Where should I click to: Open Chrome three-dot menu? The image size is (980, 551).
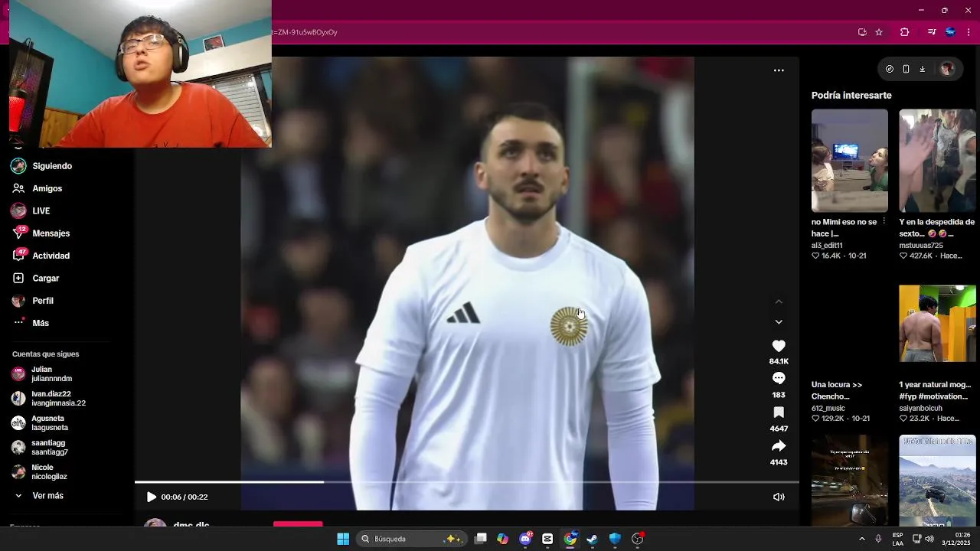coord(969,32)
